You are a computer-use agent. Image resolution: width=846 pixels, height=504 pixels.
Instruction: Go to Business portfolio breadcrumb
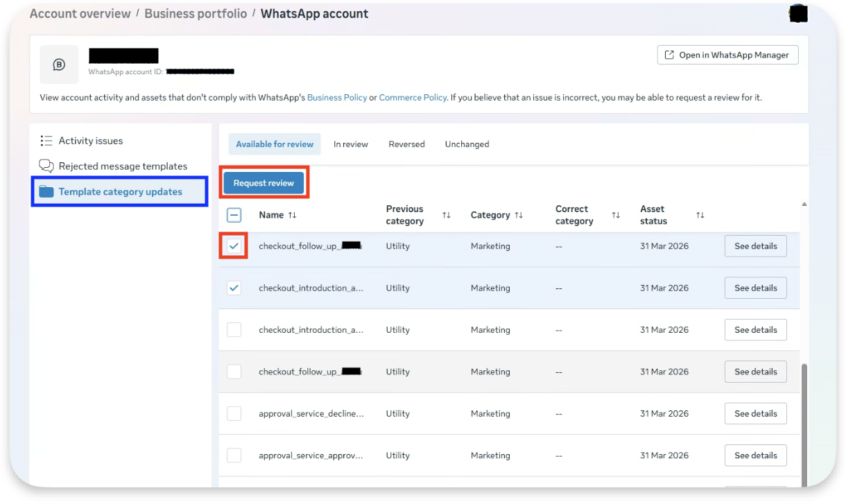coord(196,13)
